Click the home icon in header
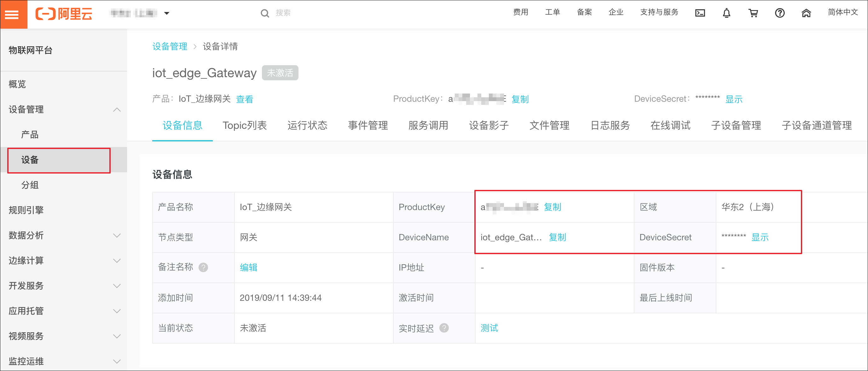Screen dimensions: 868x371 pyautogui.click(x=806, y=13)
